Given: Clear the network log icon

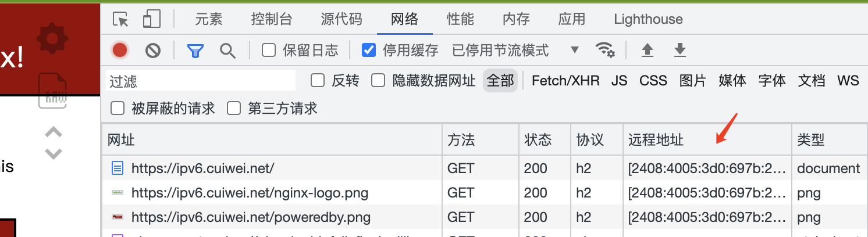Looking at the screenshot, I should [x=152, y=51].
